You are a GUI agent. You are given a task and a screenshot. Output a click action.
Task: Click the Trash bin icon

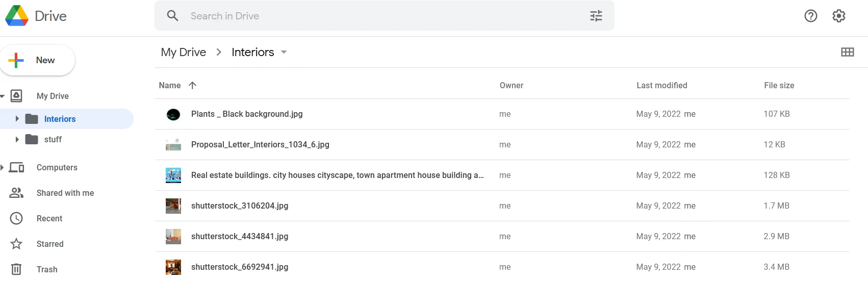[16, 269]
